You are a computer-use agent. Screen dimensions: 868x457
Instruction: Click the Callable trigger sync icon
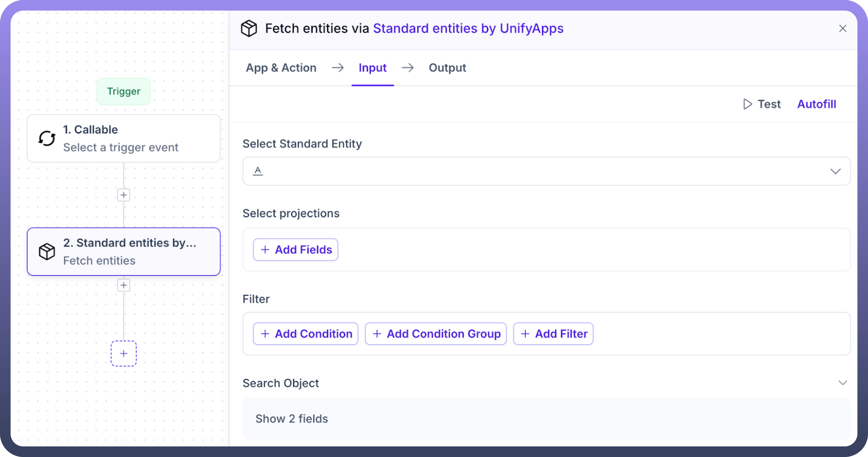tap(47, 138)
